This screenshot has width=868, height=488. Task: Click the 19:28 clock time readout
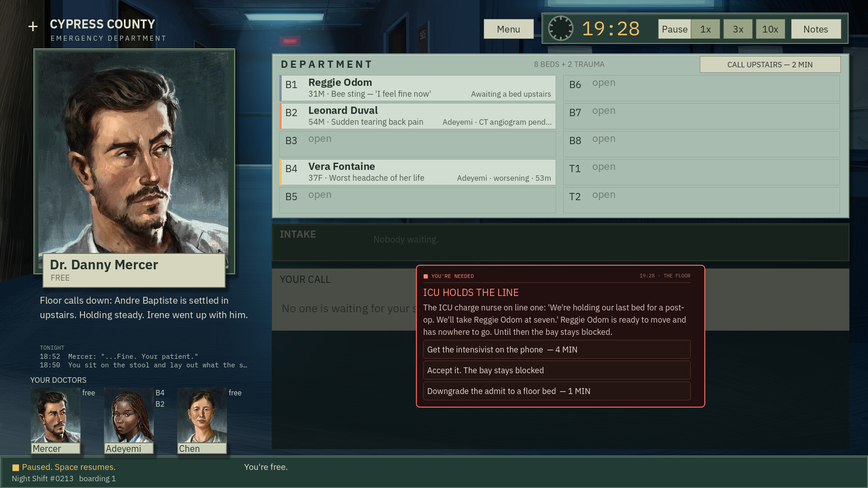click(611, 28)
